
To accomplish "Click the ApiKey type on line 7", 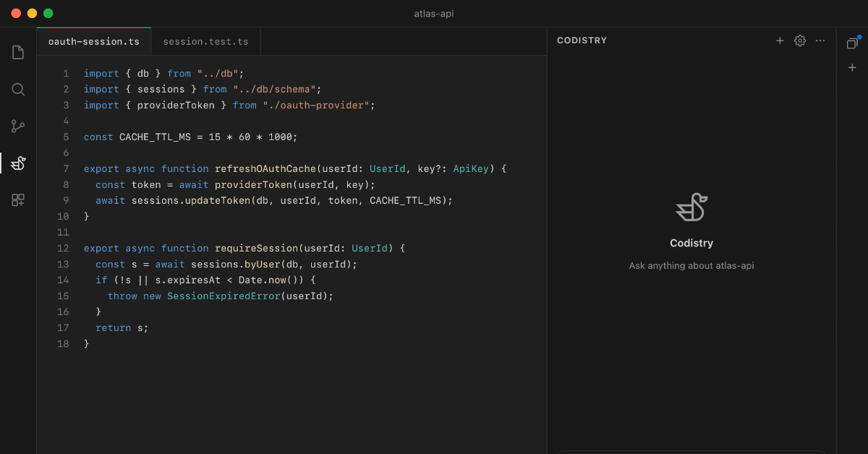I will point(472,168).
